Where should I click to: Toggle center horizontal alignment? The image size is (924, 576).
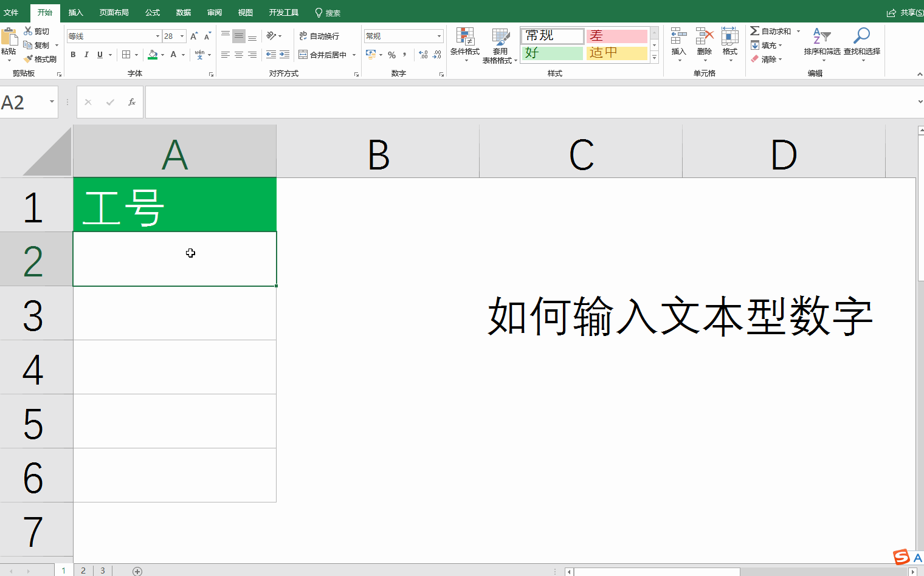click(239, 55)
